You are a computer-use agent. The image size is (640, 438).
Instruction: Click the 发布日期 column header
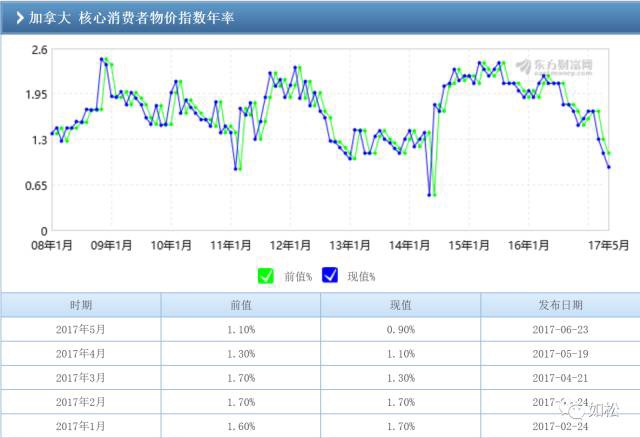tap(560, 305)
